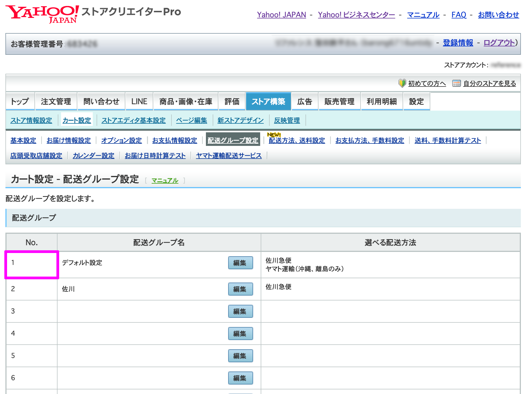Image resolution: width=532 pixels, height=394 pixels.
Task: Click the 配送グループ名 column header
Action: [159, 242]
